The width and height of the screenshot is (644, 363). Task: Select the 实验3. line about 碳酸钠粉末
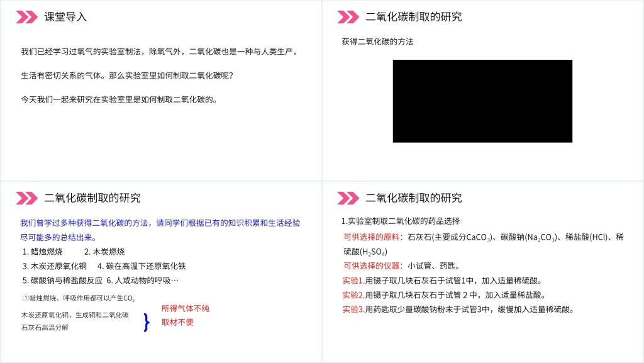(x=458, y=309)
